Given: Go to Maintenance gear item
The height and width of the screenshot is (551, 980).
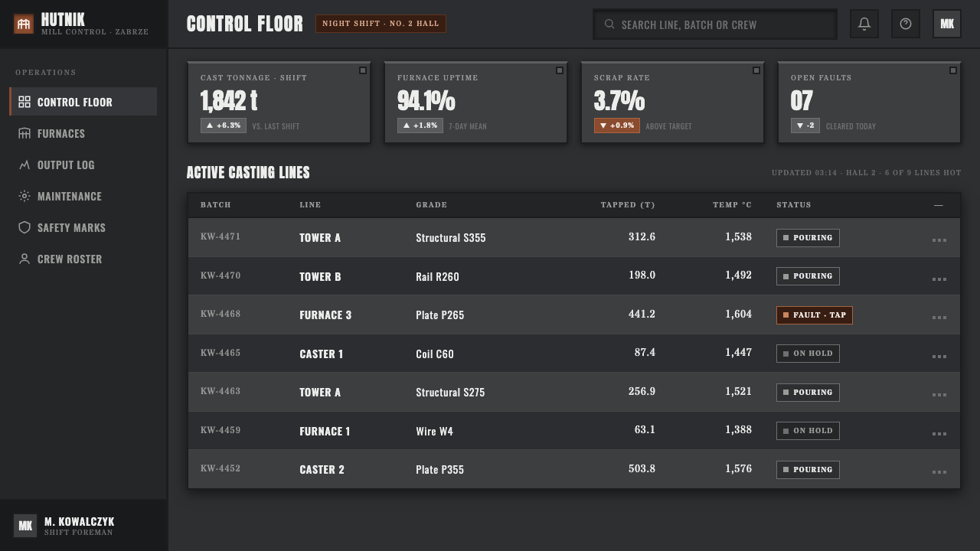Looking at the screenshot, I should (83, 196).
